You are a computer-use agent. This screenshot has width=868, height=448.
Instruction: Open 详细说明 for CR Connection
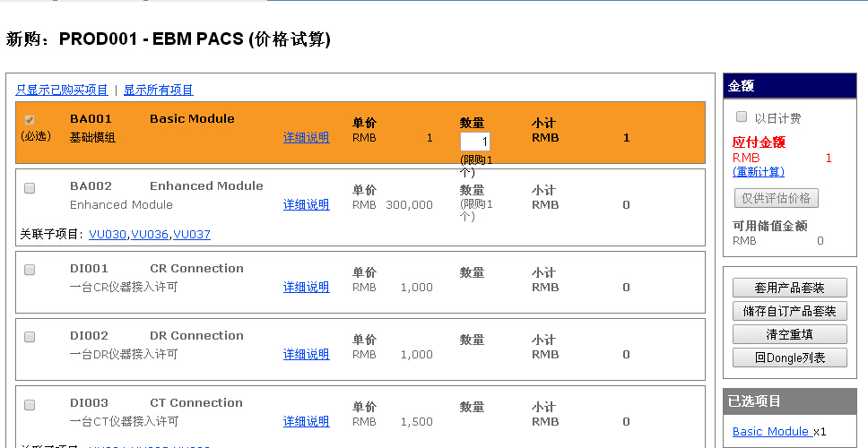[x=306, y=287]
